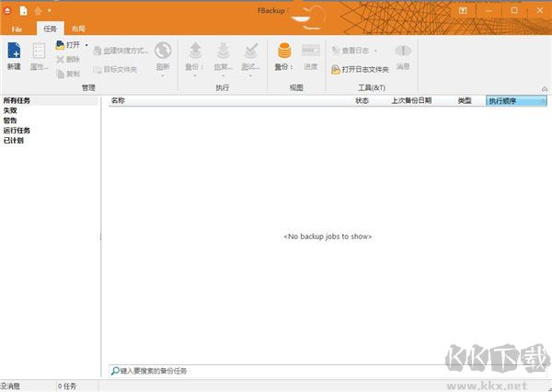Open the File menu tab
This screenshot has height=392, width=552.
tap(17, 29)
